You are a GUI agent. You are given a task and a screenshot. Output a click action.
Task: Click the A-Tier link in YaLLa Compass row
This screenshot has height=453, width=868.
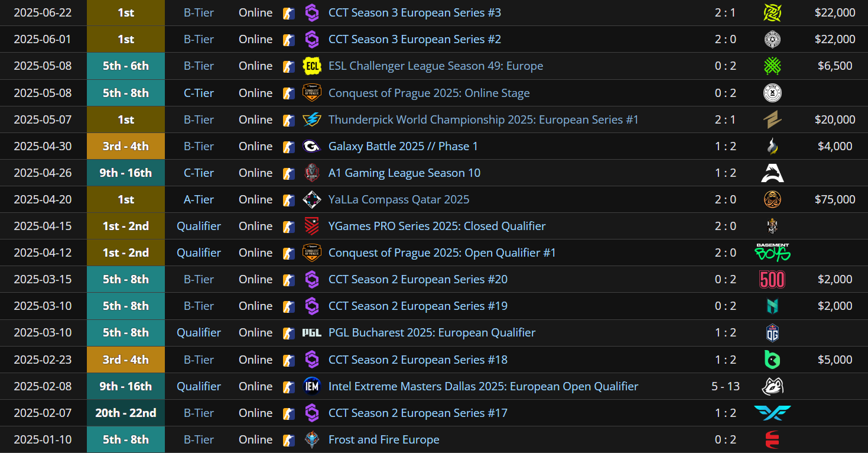[199, 199]
